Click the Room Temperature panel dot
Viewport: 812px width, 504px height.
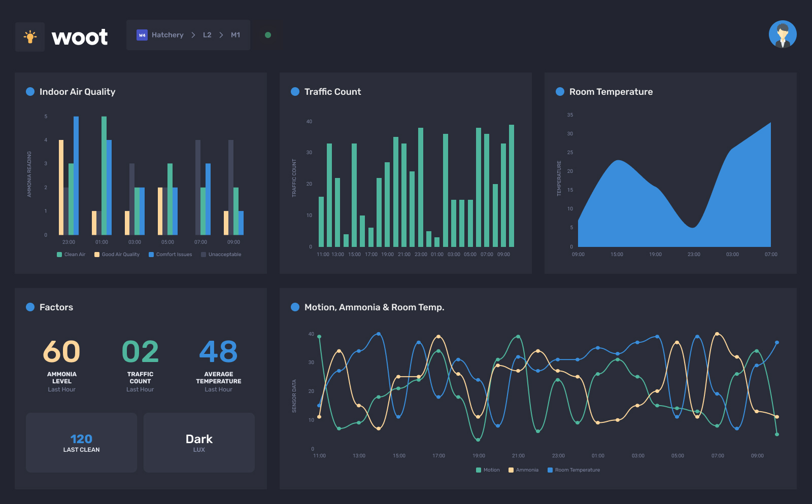tap(560, 92)
